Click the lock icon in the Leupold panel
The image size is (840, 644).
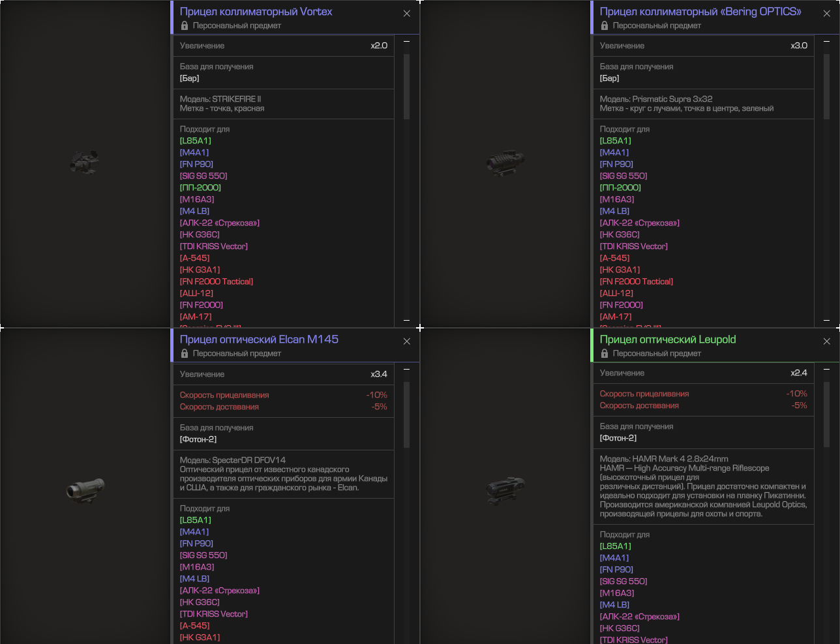605,353
